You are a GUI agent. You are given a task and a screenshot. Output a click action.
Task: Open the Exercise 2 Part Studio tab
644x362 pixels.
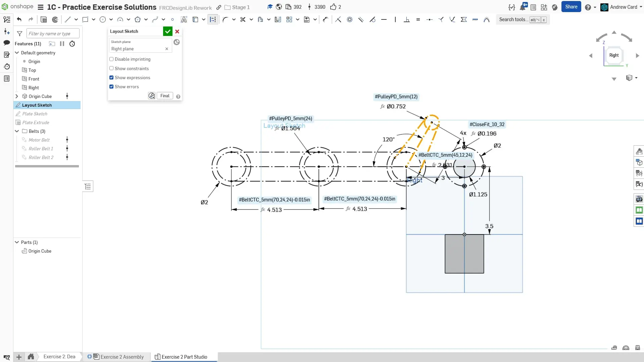tap(184, 357)
